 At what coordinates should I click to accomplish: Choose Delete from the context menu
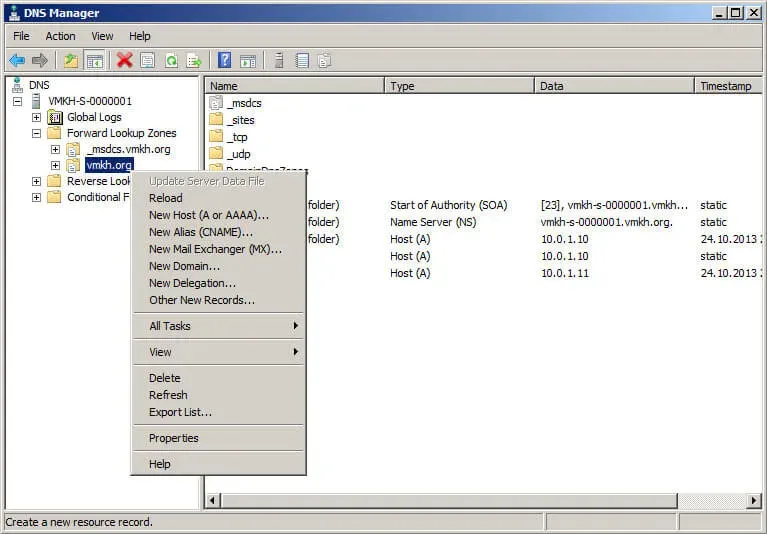tap(219, 378)
